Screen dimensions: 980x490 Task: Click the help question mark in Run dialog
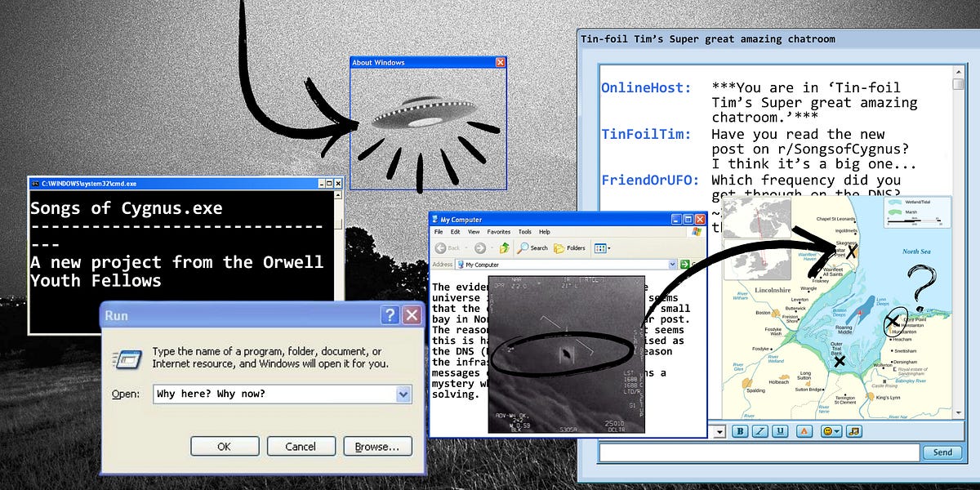[x=390, y=315]
